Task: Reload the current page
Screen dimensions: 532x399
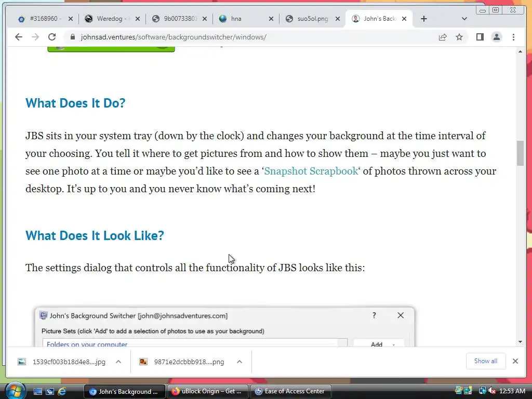Action: pos(52,37)
